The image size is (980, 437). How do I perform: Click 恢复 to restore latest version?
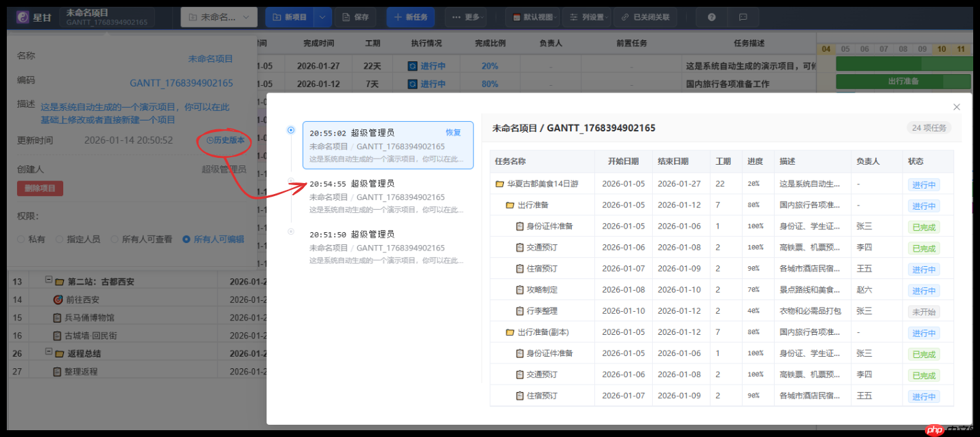pyautogui.click(x=453, y=133)
